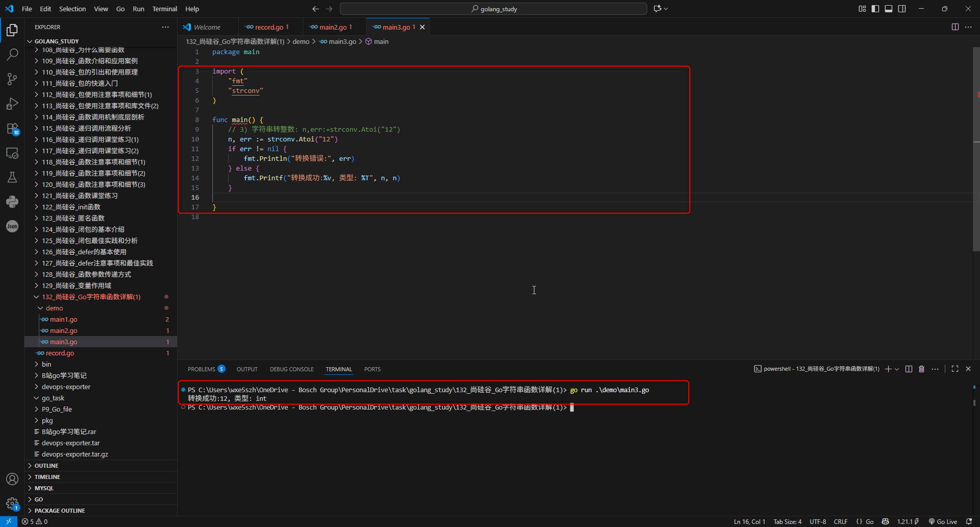Click Ln 16, Col 1 position indicator

click(x=749, y=521)
